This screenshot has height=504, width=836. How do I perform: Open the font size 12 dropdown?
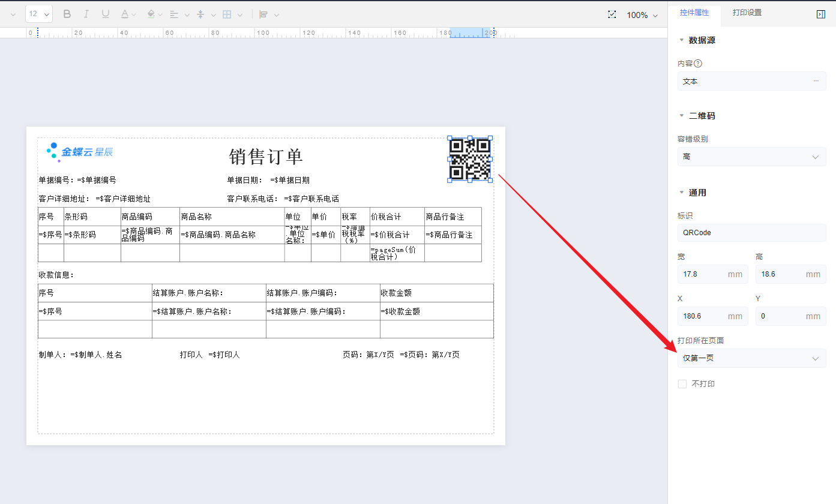[39, 14]
